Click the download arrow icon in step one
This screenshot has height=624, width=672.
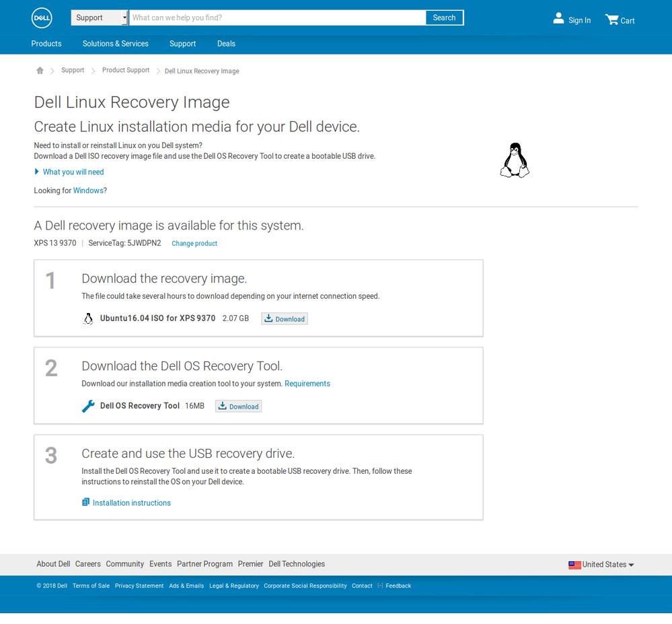[269, 318]
